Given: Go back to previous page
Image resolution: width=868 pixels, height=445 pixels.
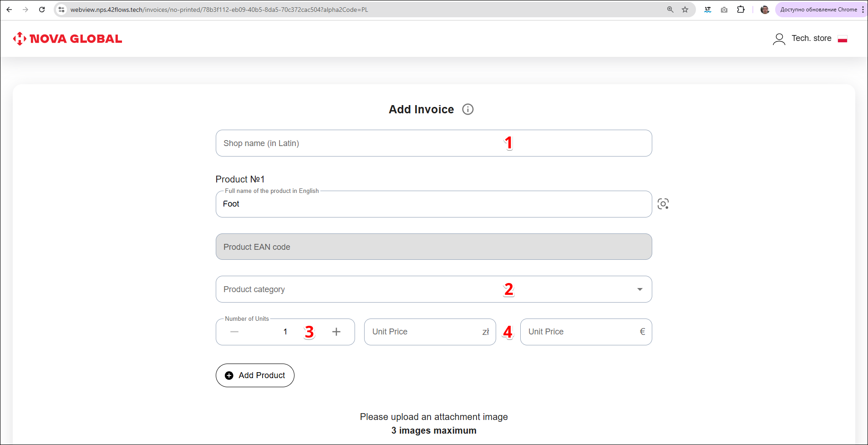Looking at the screenshot, I should (9, 10).
